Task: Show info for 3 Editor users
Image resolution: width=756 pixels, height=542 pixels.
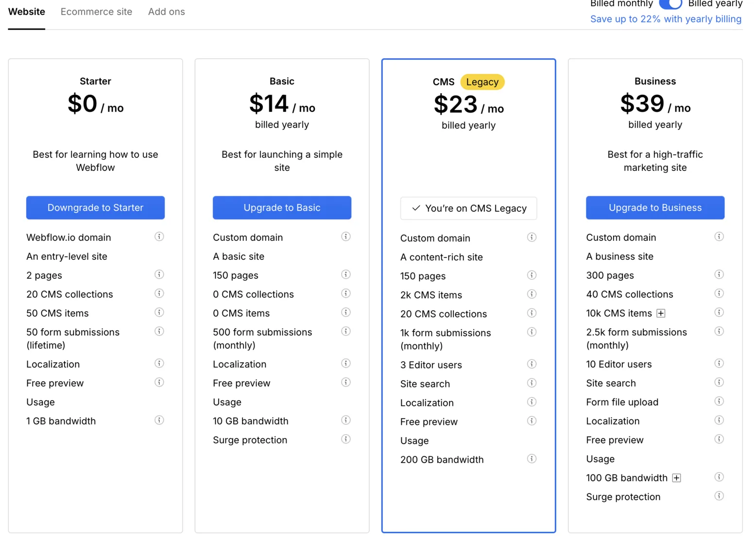Action: (x=532, y=364)
